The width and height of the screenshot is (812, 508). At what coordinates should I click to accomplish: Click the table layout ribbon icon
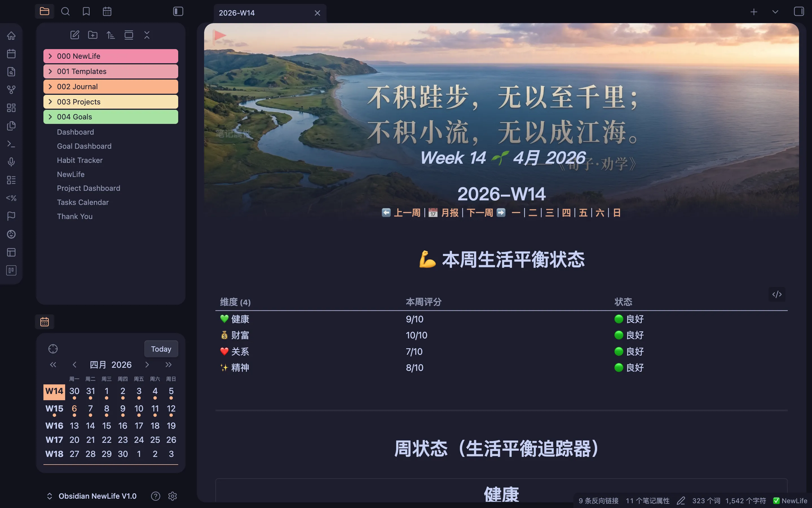(11, 252)
